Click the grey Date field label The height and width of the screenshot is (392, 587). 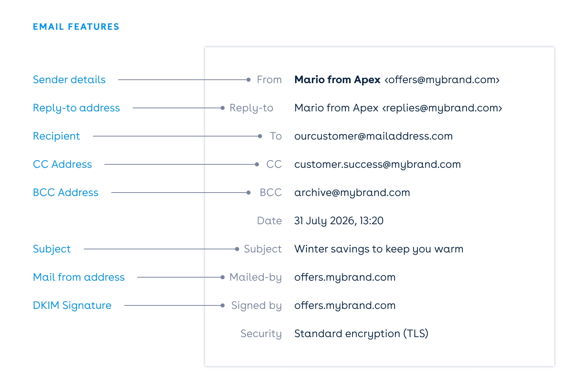pyautogui.click(x=269, y=221)
